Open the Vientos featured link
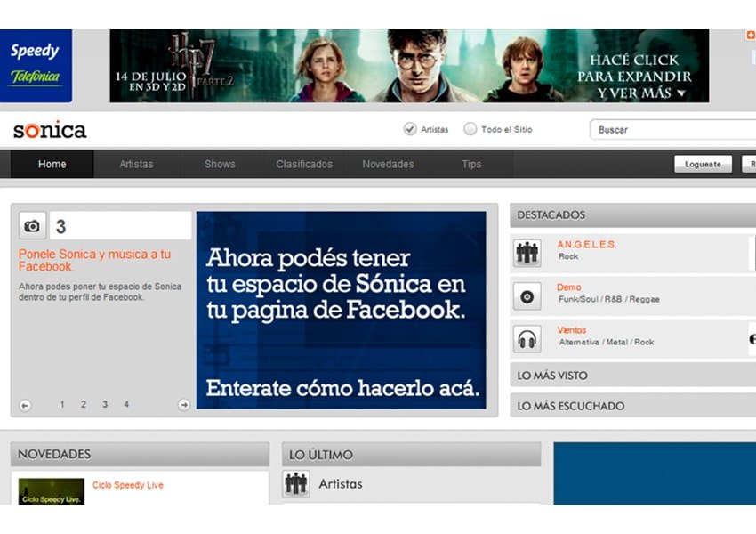The height and width of the screenshot is (534, 756). pos(571,330)
